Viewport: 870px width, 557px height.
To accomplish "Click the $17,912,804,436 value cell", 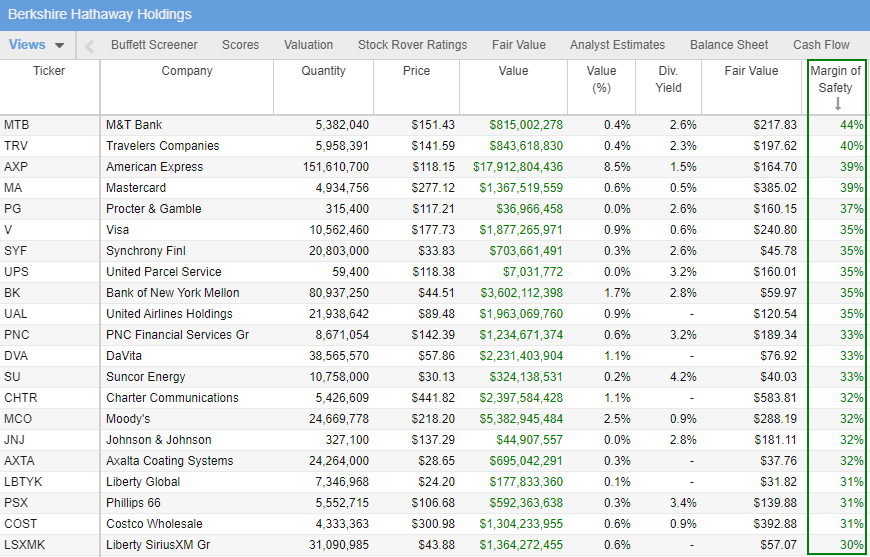I will [518, 167].
